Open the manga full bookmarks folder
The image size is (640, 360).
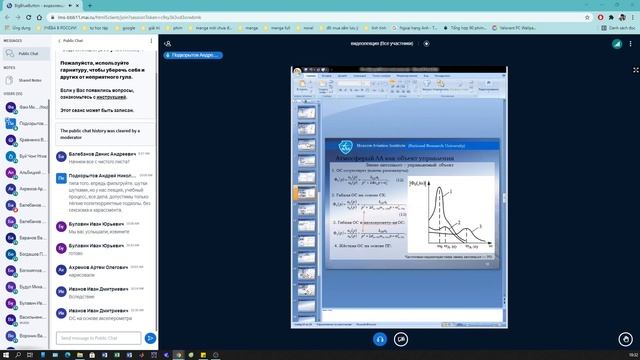coord(277,28)
